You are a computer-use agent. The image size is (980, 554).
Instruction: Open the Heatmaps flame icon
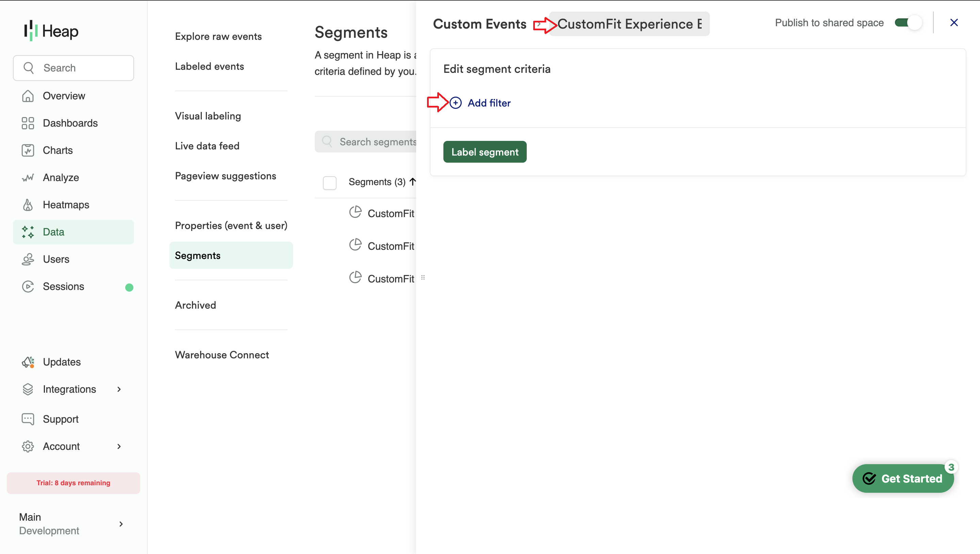coord(28,205)
